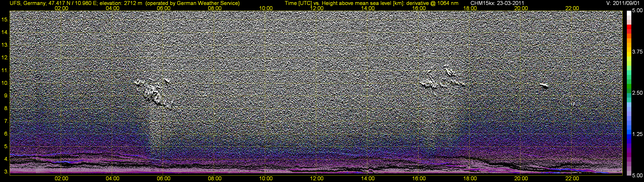Viewport: 644px width, 182px height.
Task: Click the bottom axis '12:00' time label
Action: pos(317,179)
